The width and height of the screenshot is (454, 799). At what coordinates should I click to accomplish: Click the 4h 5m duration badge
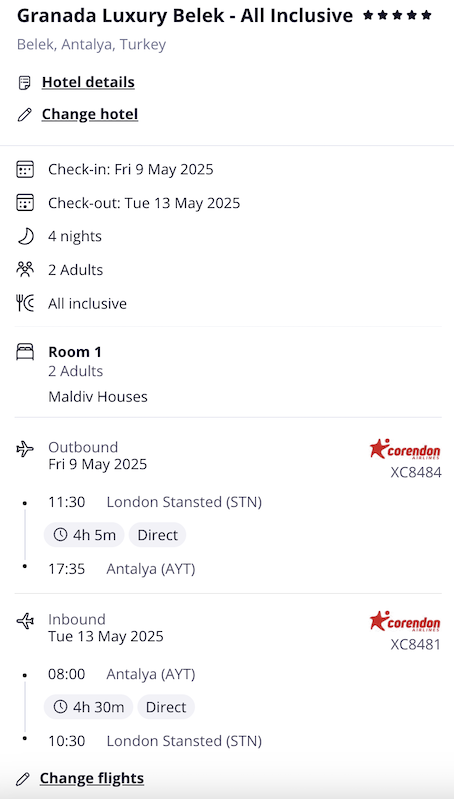pos(84,535)
